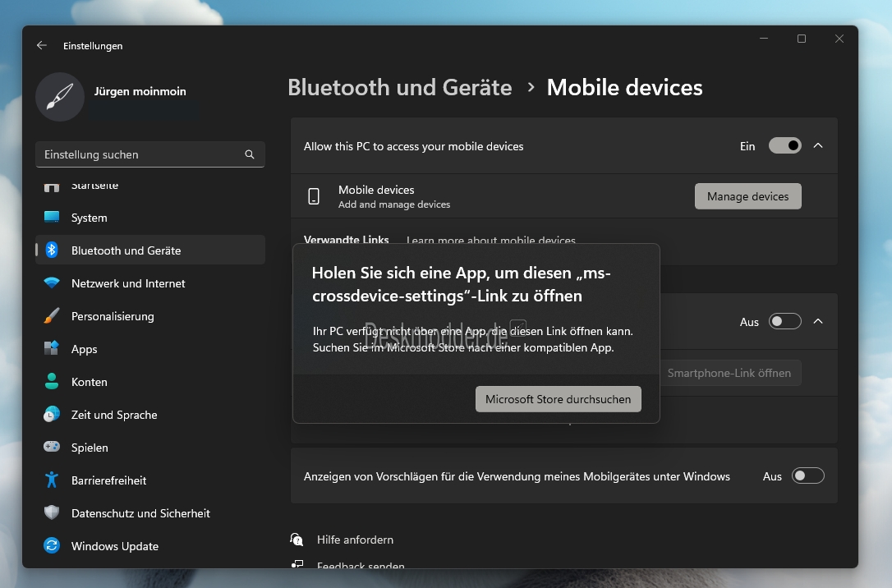Open Zeit und Sprache settings

[150, 415]
